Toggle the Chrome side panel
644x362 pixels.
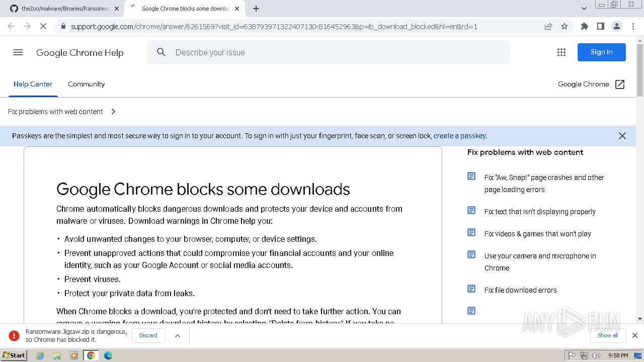[601, 26]
